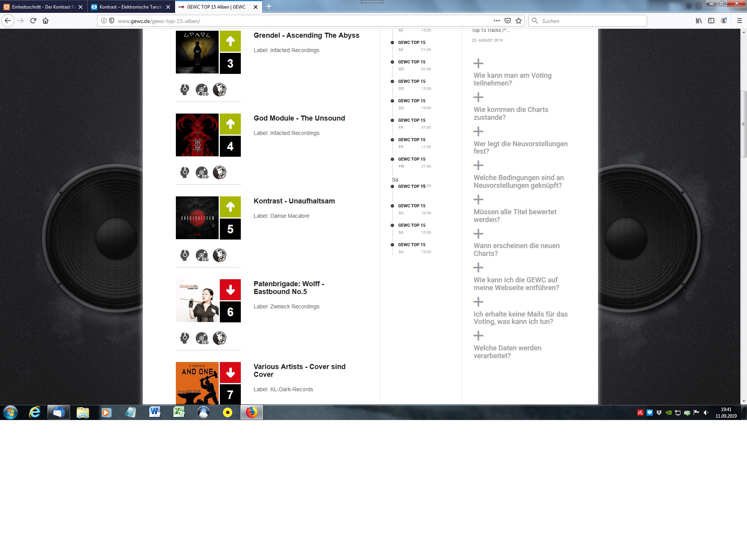Click the globe link icon under God Module album
The height and width of the screenshot is (560, 747).
click(x=220, y=173)
